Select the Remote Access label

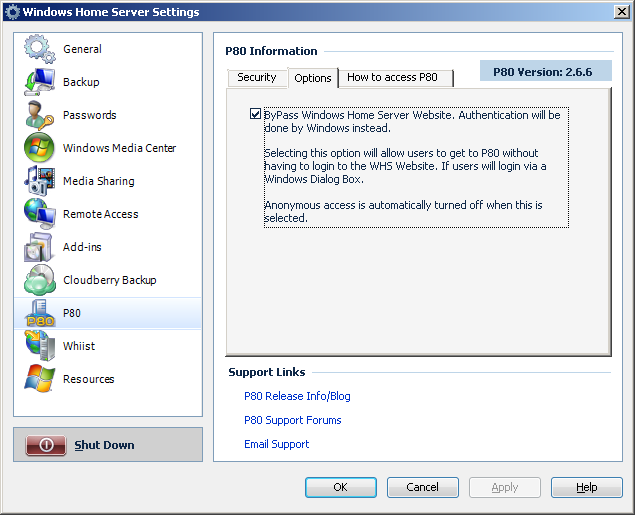pos(100,214)
